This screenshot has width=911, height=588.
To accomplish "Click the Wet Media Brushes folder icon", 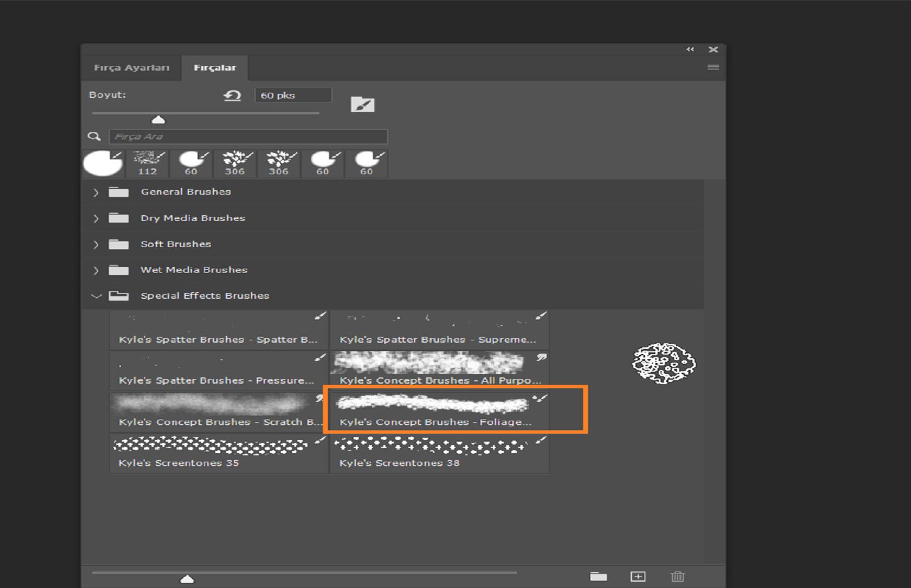I will click(x=118, y=270).
